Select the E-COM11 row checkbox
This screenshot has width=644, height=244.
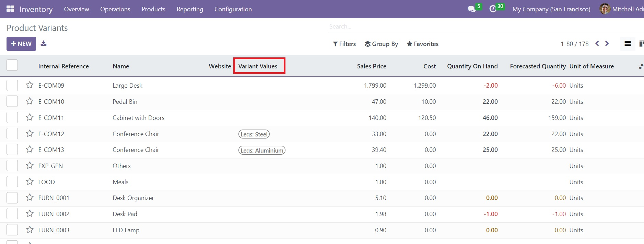12,118
